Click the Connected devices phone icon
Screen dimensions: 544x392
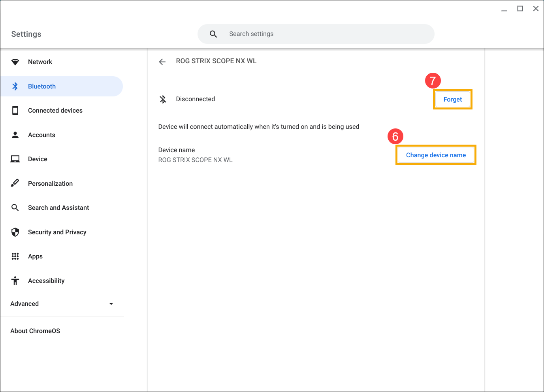pyautogui.click(x=15, y=111)
